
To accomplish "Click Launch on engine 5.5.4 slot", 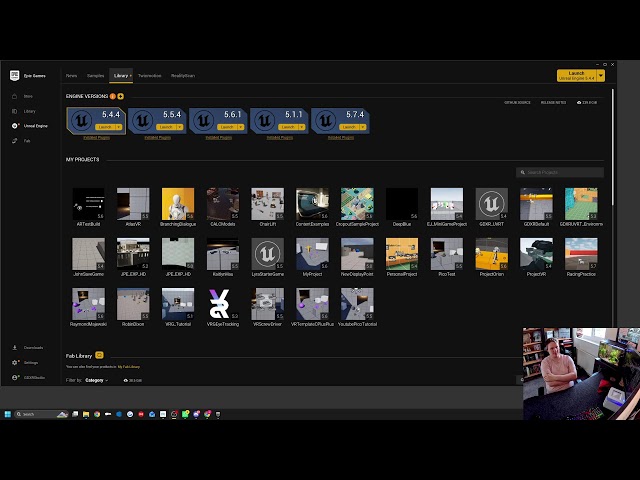I will coord(167,127).
